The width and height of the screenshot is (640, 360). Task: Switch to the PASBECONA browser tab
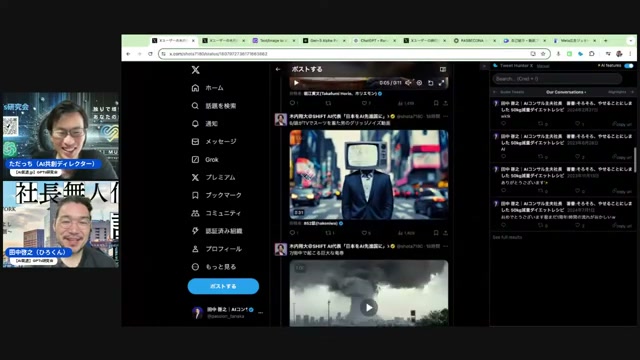475,41
